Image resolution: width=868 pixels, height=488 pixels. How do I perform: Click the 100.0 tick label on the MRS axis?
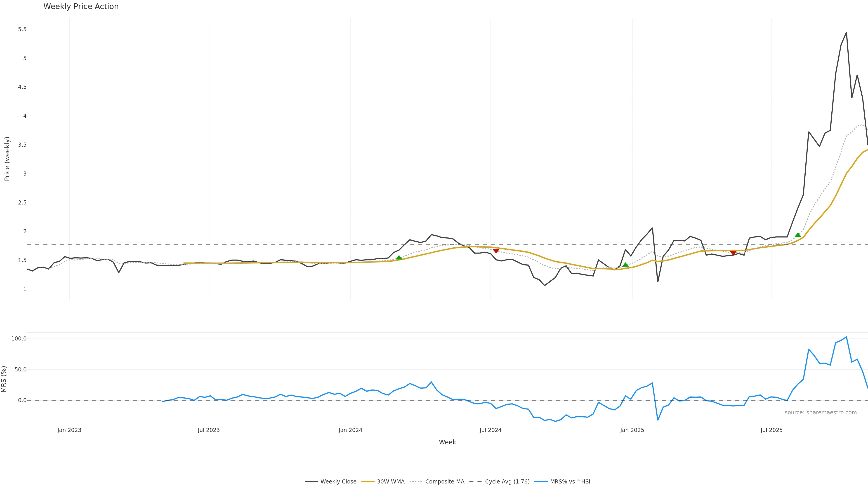coord(19,338)
